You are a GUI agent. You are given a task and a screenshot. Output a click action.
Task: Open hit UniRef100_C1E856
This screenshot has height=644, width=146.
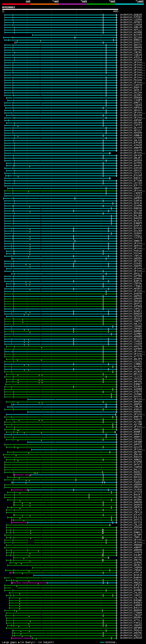[131, 20]
